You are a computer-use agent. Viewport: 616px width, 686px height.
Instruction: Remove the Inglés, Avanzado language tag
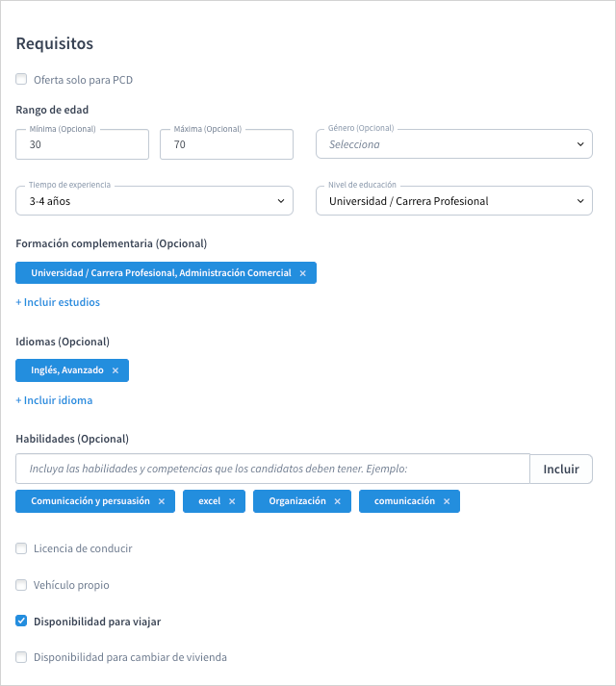pyautogui.click(x=115, y=370)
